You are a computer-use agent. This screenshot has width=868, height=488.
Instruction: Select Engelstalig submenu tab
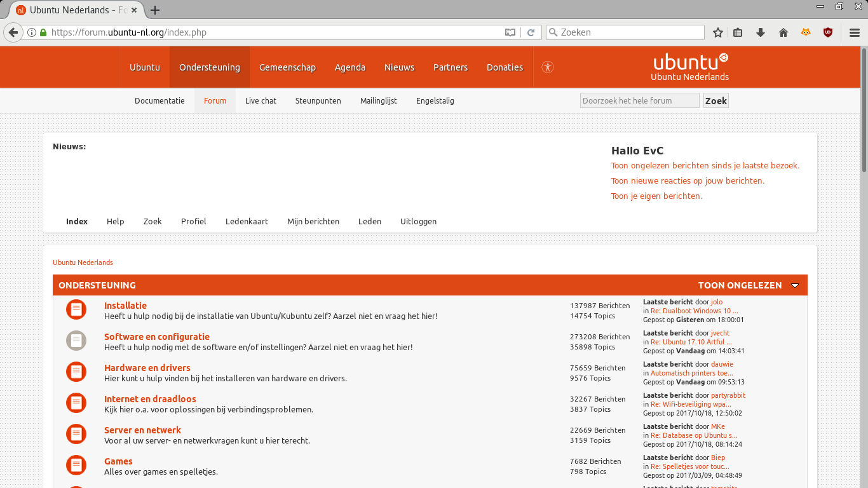point(435,100)
